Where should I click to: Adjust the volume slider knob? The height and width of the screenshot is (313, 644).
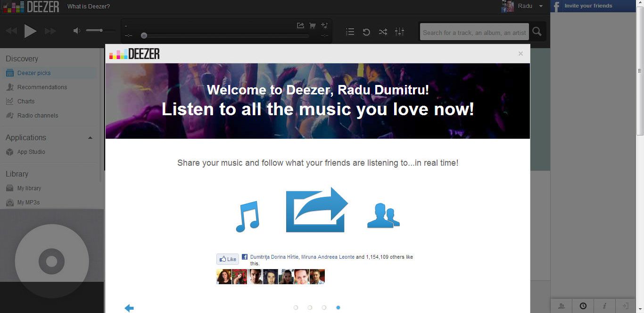[x=101, y=31]
